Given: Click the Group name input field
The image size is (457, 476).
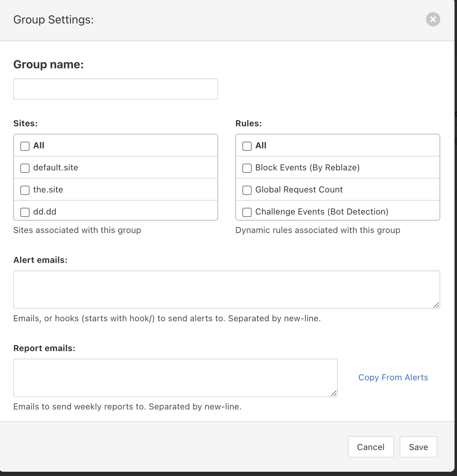Looking at the screenshot, I should [x=115, y=89].
